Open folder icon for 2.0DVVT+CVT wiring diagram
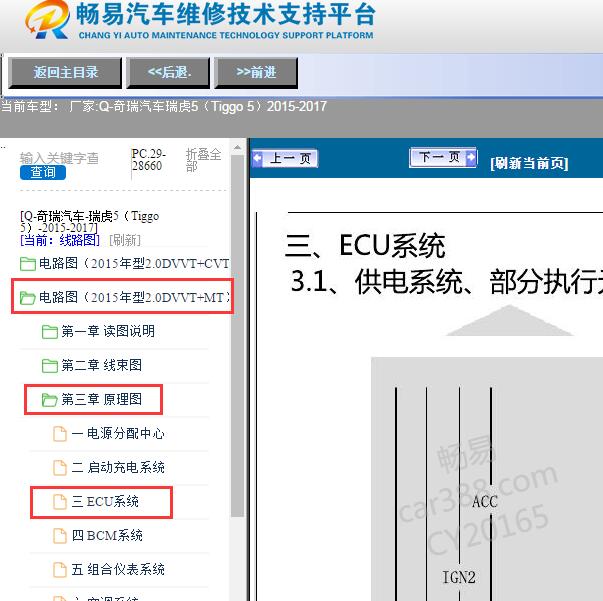The height and width of the screenshot is (601, 603). (28, 264)
